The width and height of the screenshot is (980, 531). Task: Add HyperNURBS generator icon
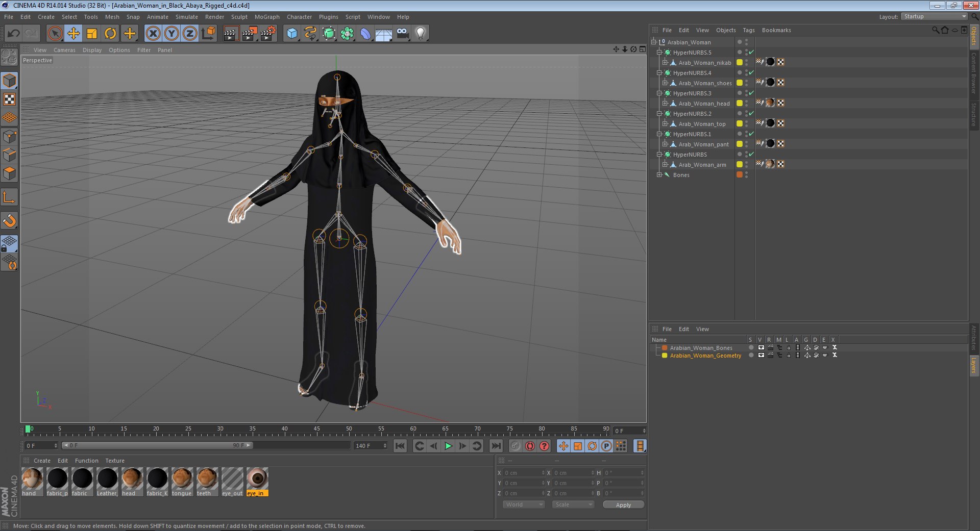pos(329,34)
